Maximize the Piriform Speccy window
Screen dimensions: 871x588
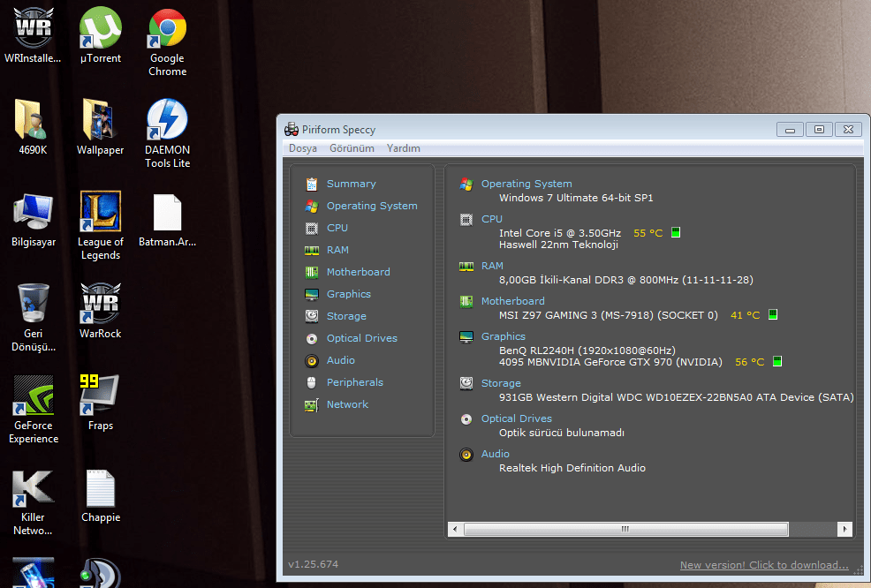819,130
